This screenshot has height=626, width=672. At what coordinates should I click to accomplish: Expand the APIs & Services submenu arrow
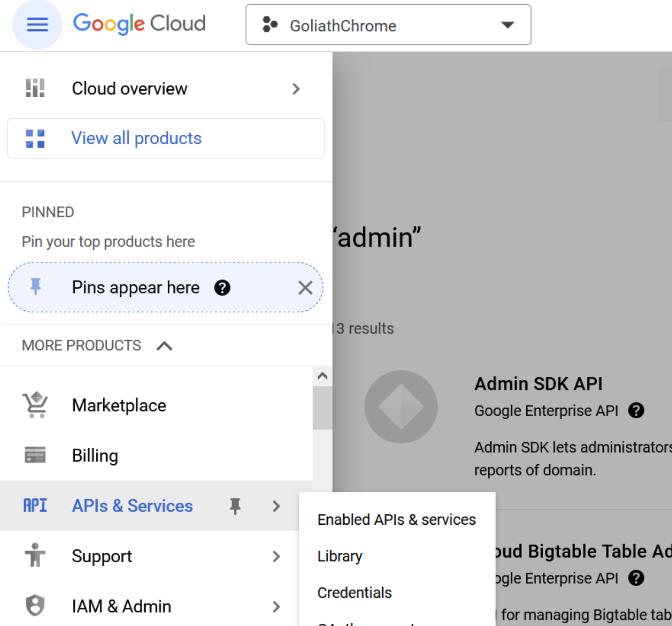point(276,506)
